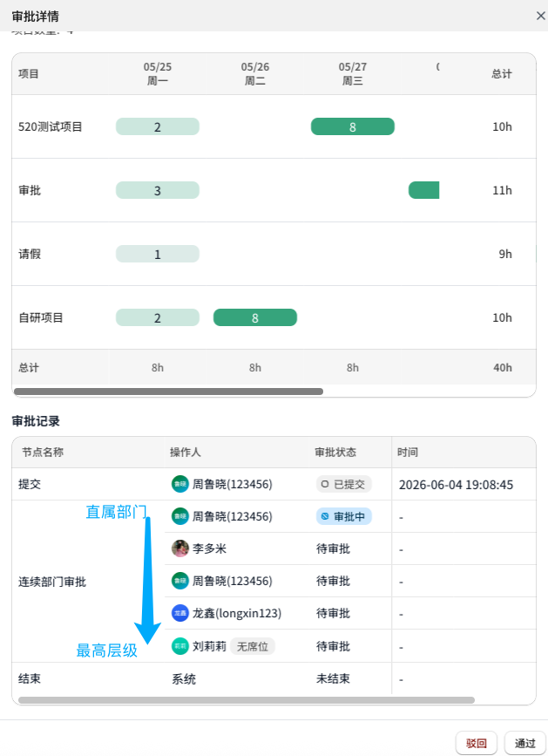Click 刘莉莉 green avatar icon

pos(180,646)
